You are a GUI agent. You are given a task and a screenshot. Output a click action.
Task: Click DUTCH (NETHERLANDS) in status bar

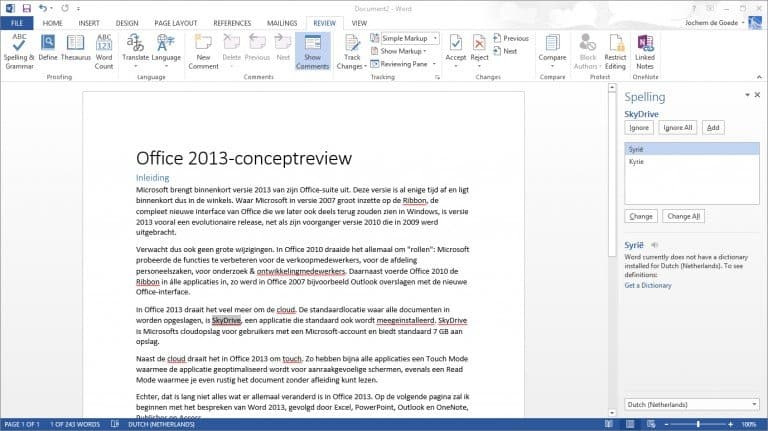tap(161, 424)
